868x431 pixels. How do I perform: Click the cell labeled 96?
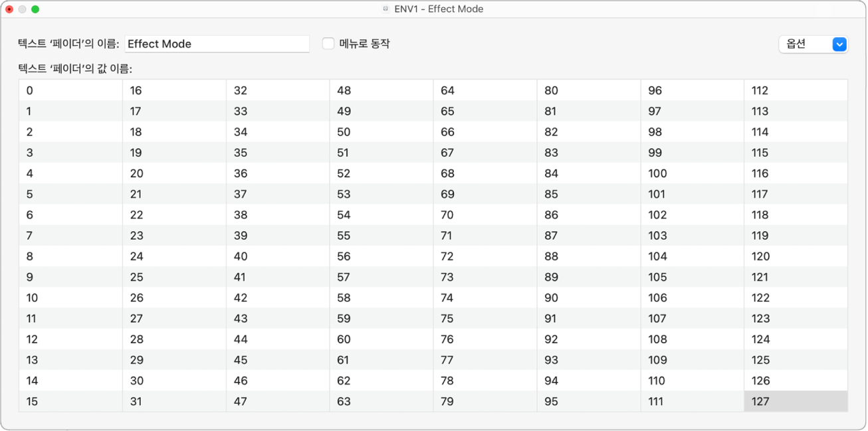coord(692,90)
